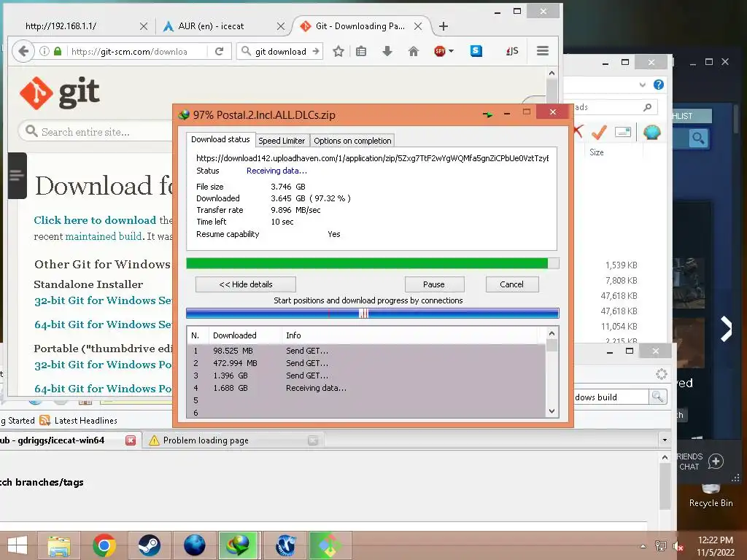Close the icecat-win64 tab red X
This screenshot has width=747, height=560.
[x=131, y=440]
